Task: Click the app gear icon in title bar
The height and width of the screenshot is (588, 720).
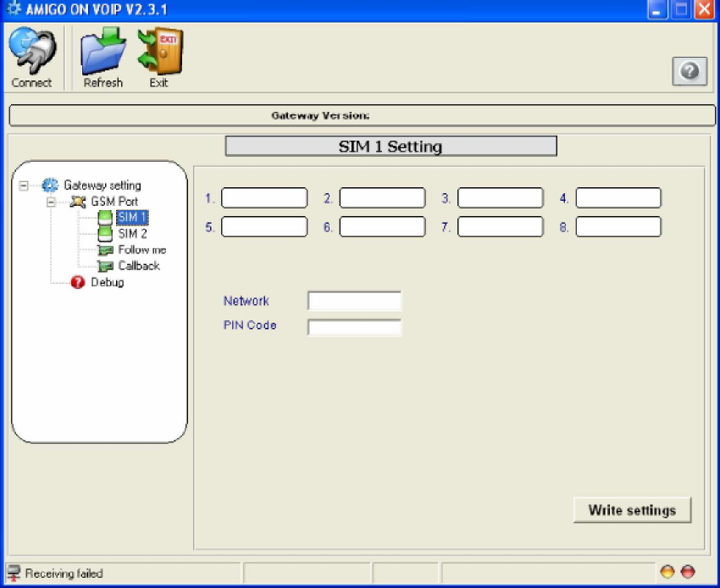Action: pos(14,8)
